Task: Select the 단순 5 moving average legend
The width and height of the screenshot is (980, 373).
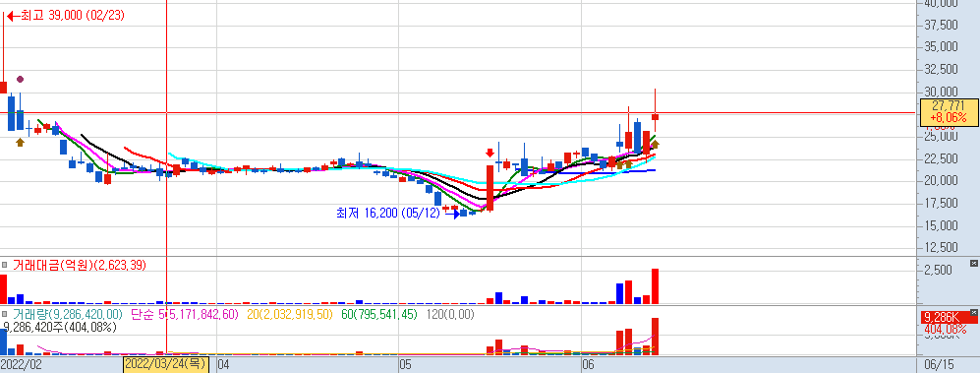Action: coord(185,314)
